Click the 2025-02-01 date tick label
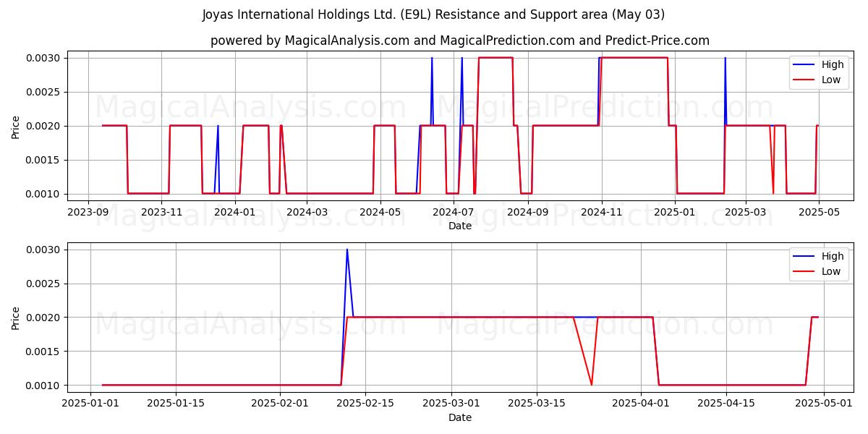The width and height of the screenshot is (868, 434). (x=279, y=404)
